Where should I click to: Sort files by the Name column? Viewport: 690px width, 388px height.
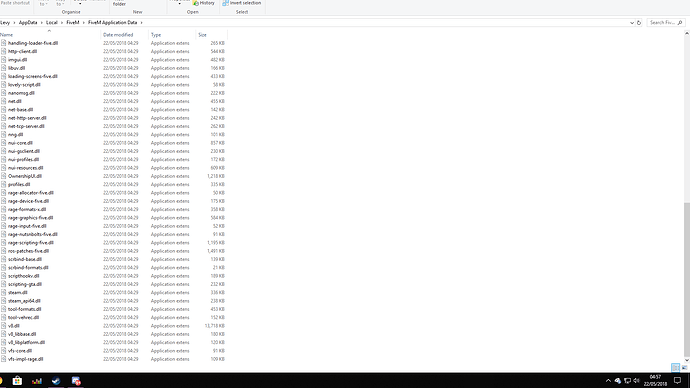pos(7,35)
